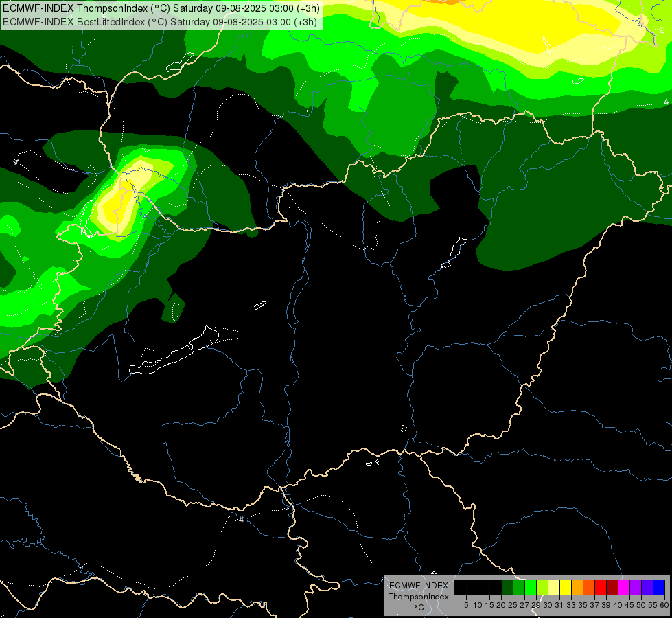Click the purple legend swatch 45-50
Viewport: 672px width, 618px height.
click(x=635, y=587)
